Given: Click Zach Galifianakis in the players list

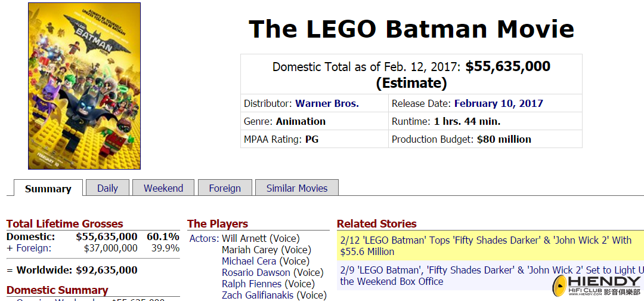Looking at the screenshot, I should pyautogui.click(x=258, y=295).
